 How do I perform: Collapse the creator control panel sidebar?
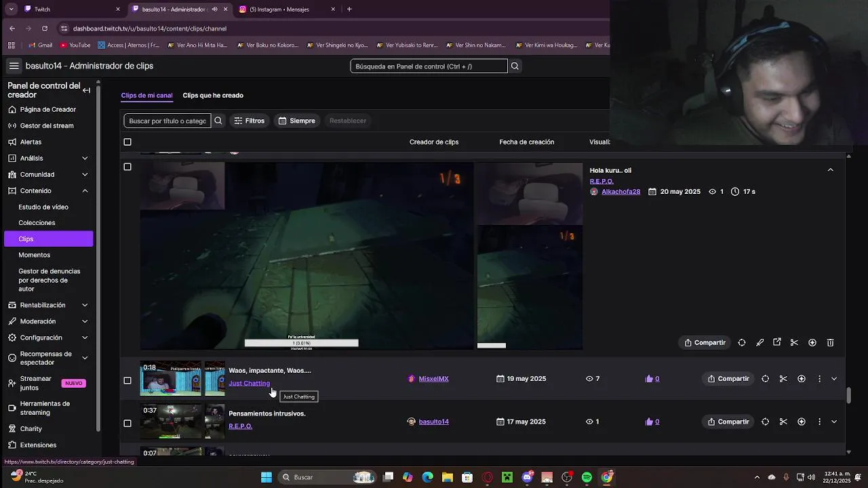[x=86, y=90]
